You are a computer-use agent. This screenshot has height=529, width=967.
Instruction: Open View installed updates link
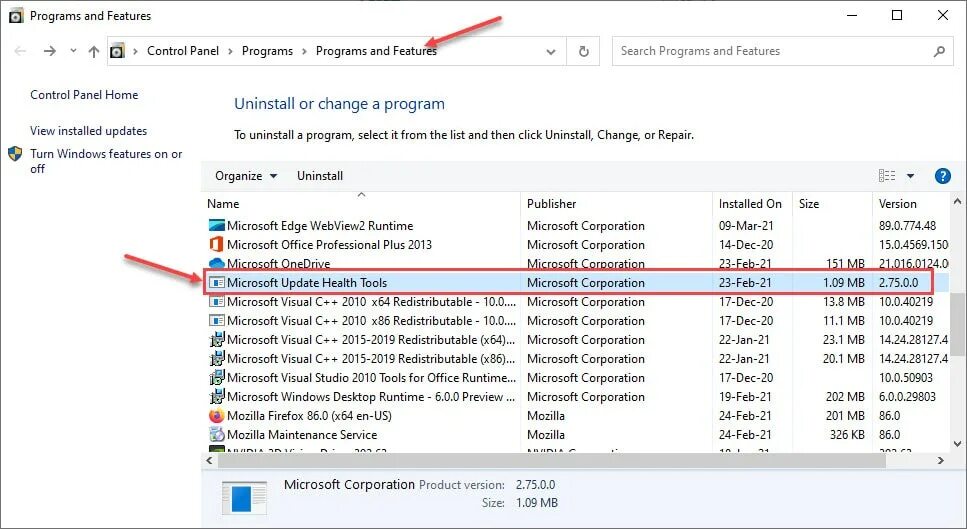click(88, 131)
